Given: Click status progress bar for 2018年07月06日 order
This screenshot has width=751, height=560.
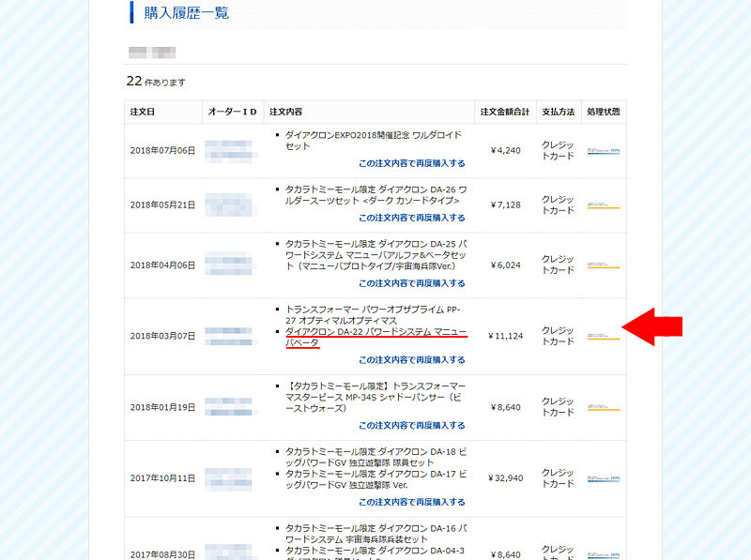Looking at the screenshot, I should 604,151.
